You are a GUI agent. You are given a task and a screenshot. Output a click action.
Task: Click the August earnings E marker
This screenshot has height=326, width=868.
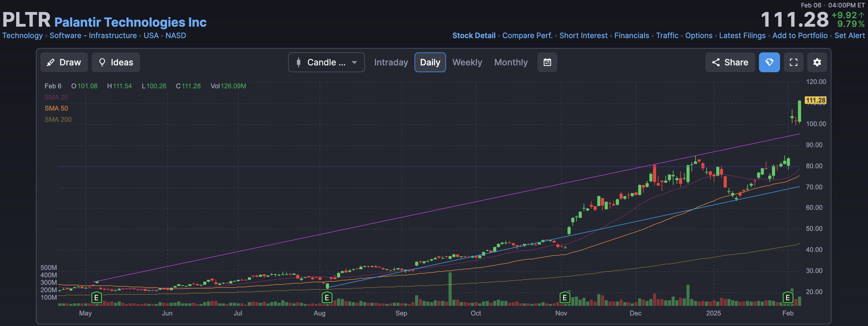[327, 298]
